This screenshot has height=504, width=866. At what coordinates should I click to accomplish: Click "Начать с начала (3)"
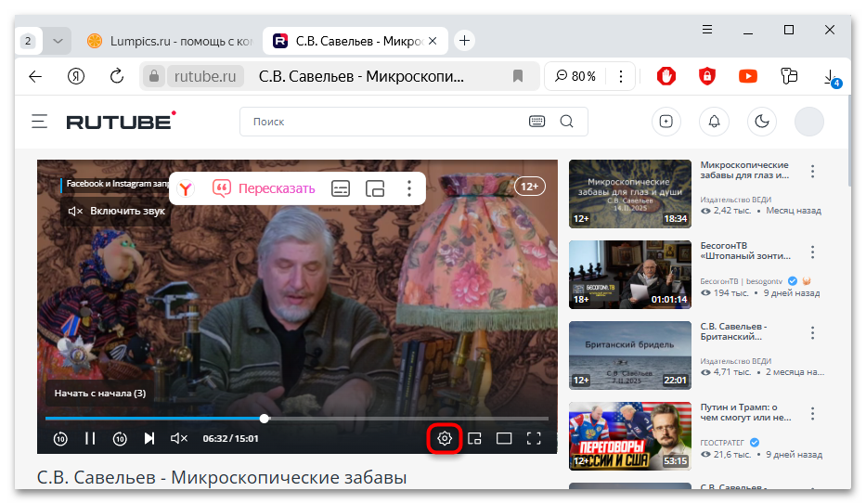[x=100, y=393]
